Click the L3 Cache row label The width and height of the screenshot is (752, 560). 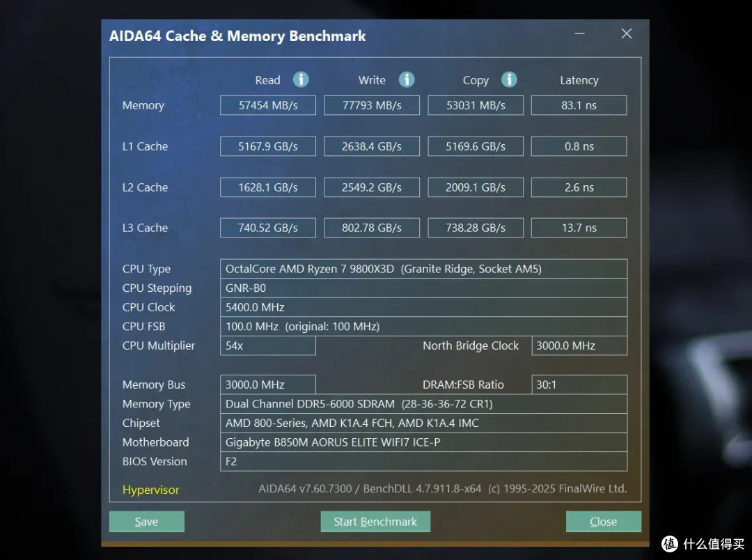click(x=145, y=228)
